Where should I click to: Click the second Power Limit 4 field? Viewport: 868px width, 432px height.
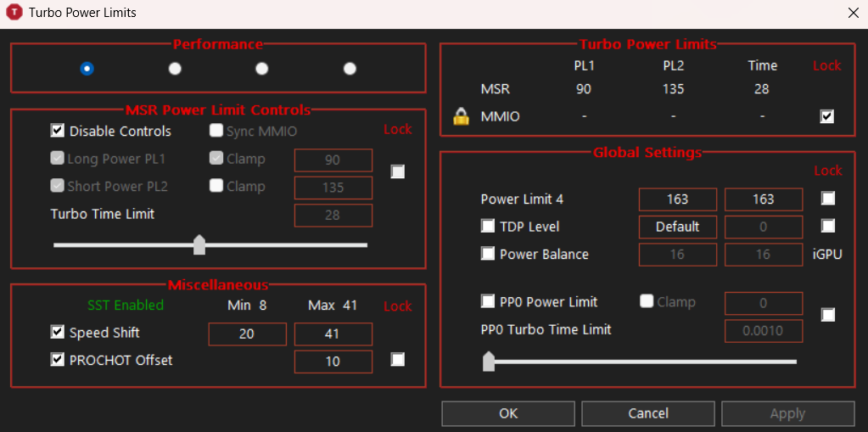(764, 199)
